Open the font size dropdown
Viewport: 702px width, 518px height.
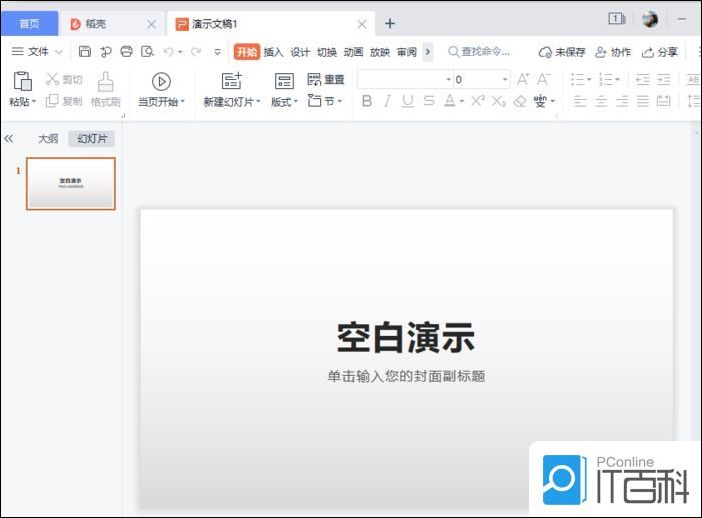pos(505,79)
